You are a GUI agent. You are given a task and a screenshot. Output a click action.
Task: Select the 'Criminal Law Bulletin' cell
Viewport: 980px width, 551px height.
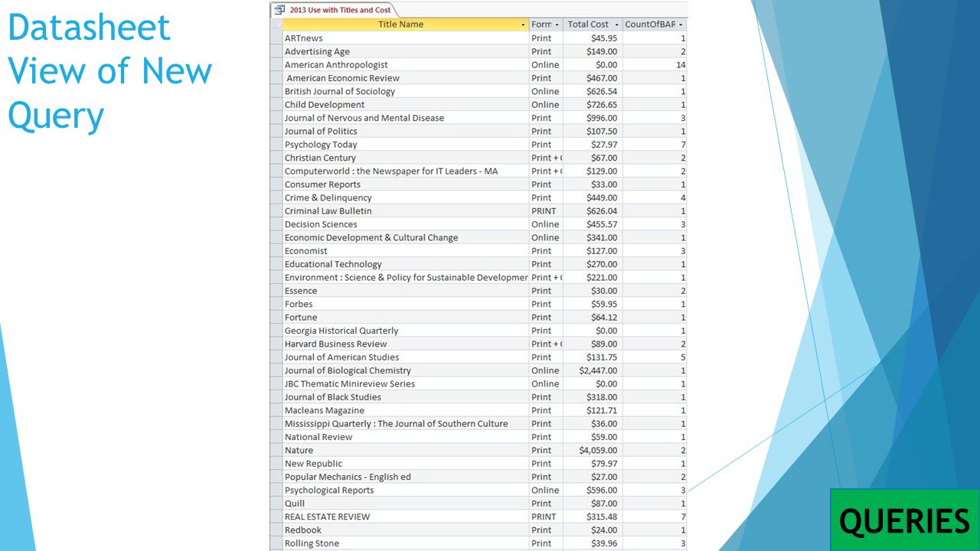pyautogui.click(x=405, y=211)
